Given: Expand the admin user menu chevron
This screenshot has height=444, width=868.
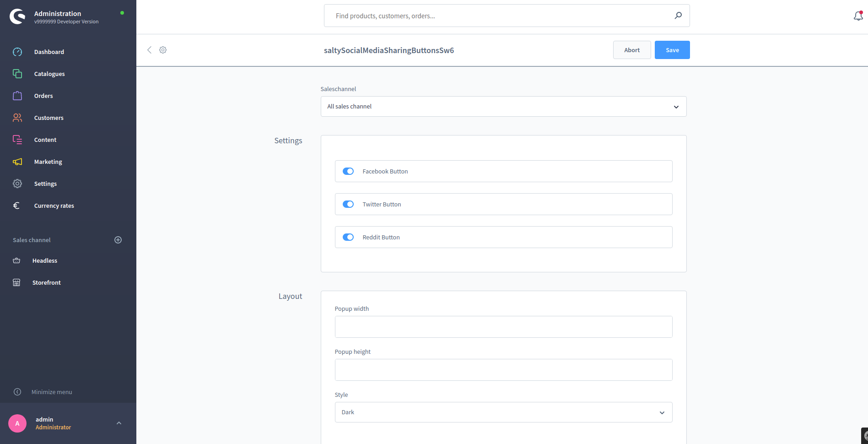Looking at the screenshot, I should (x=119, y=423).
